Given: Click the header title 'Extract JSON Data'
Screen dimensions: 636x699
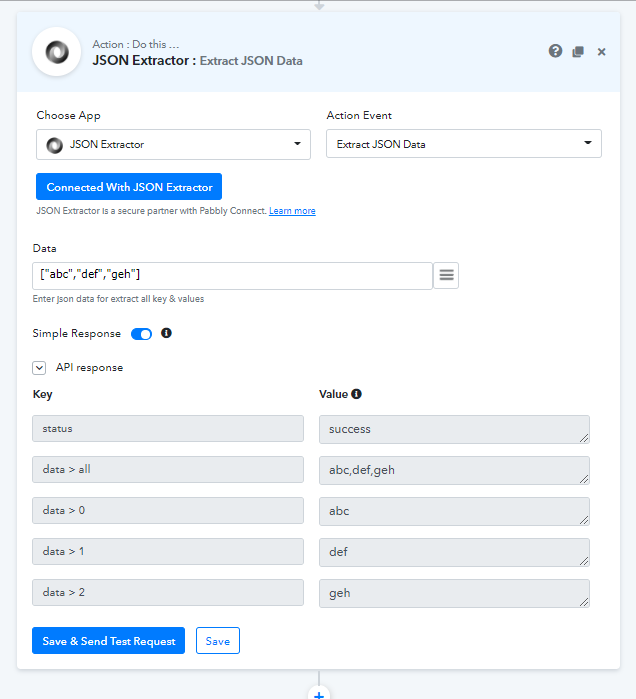Looking at the screenshot, I should tap(251, 61).
